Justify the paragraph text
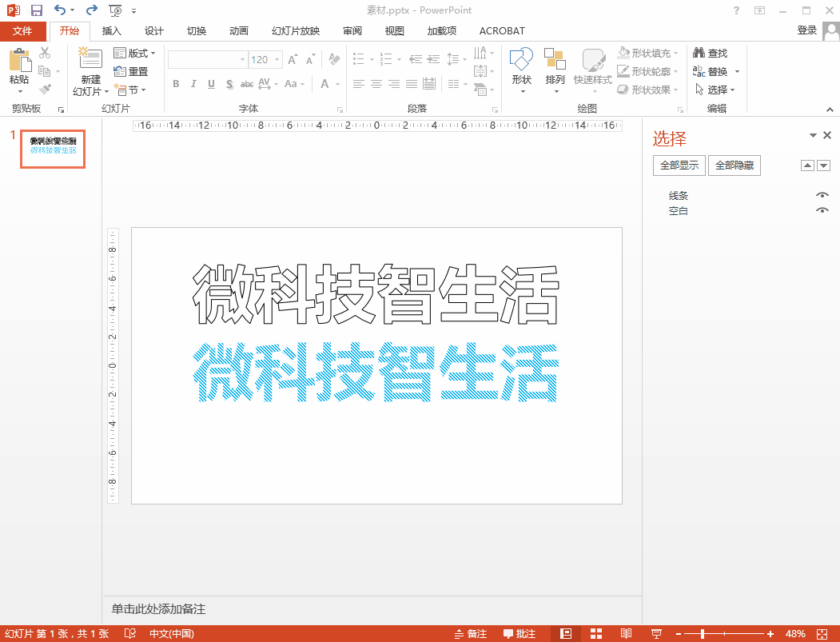The image size is (840, 642). pos(412,84)
